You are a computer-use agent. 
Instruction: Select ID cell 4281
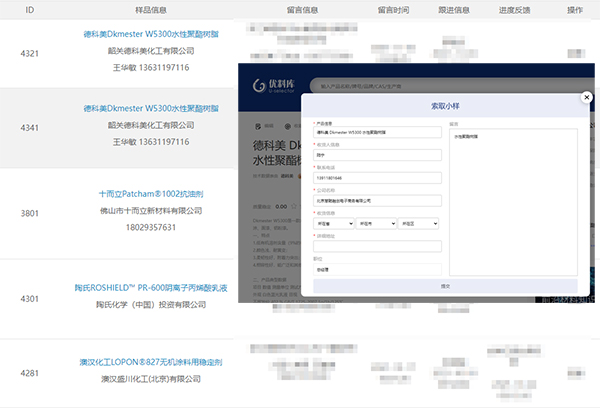30,373
